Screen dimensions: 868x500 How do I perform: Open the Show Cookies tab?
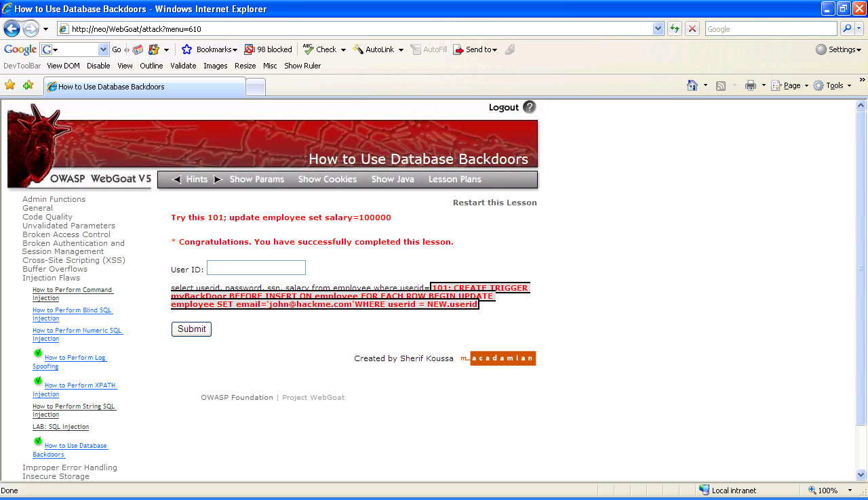click(327, 180)
